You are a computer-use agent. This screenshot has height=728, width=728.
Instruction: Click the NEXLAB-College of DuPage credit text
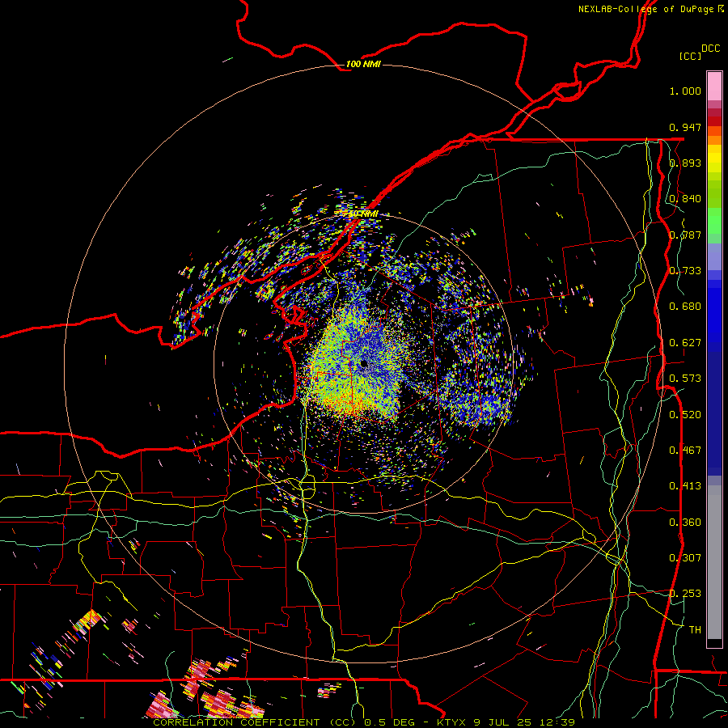(650, 9)
